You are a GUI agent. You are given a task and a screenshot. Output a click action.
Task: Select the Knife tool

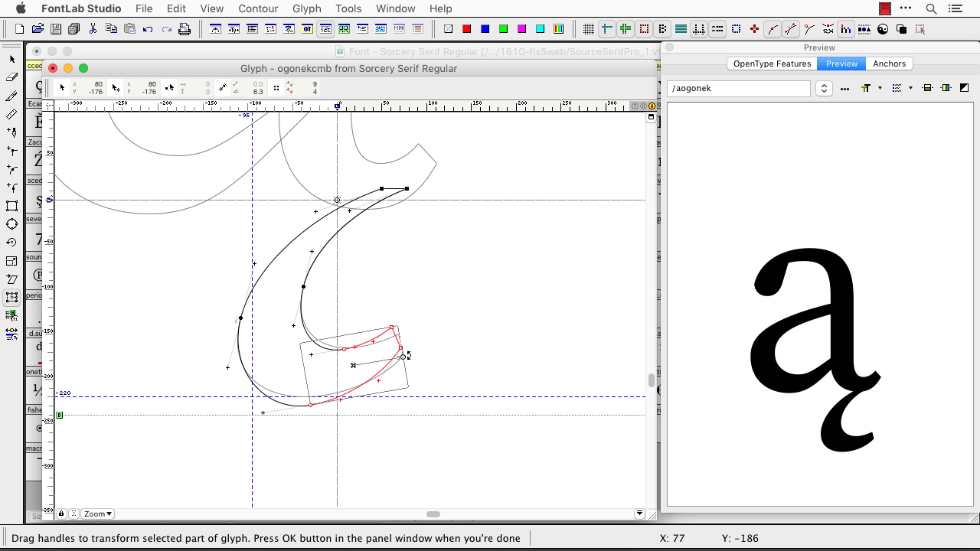coord(11,96)
